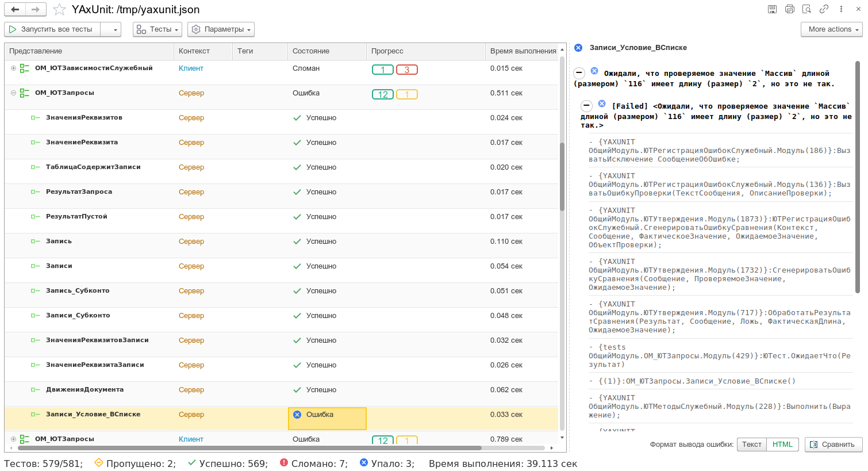Open the More actions dropdown
868x471 pixels.
[x=831, y=29]
